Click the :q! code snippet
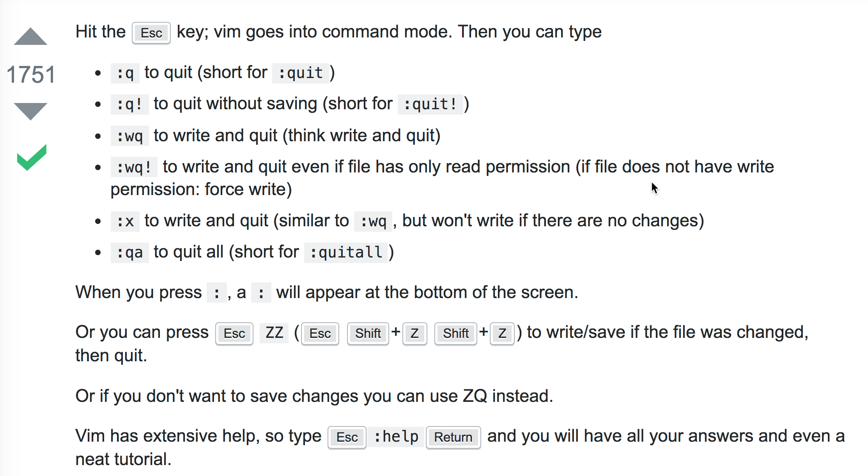The height and width of the screenshot is (476, 868). [x=130, y=104]
